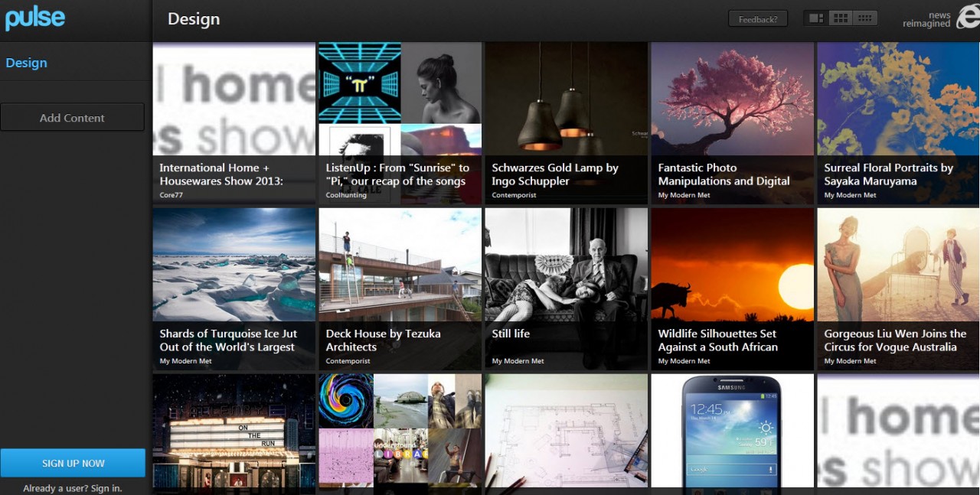
Task: Select the deck house with ladder photo
Action: pyautogui.click(x=400, y=265)
